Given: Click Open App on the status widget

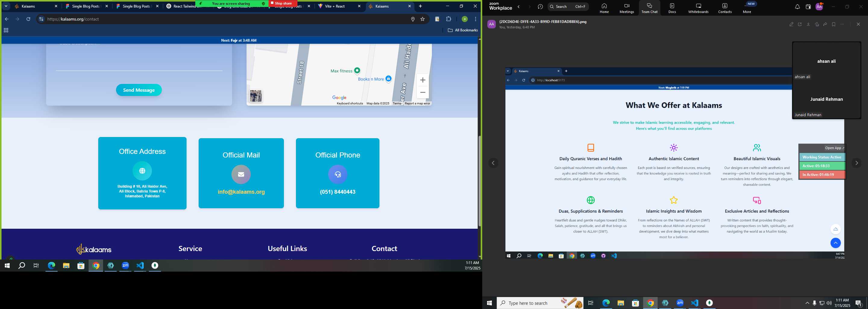Looking at the screenshot, I should pos(834,148).
